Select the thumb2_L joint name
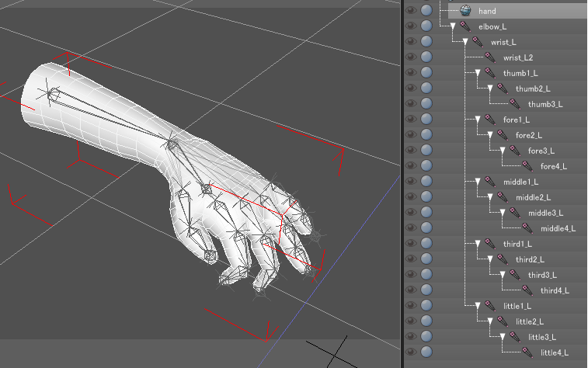 (x=533, y=89)
